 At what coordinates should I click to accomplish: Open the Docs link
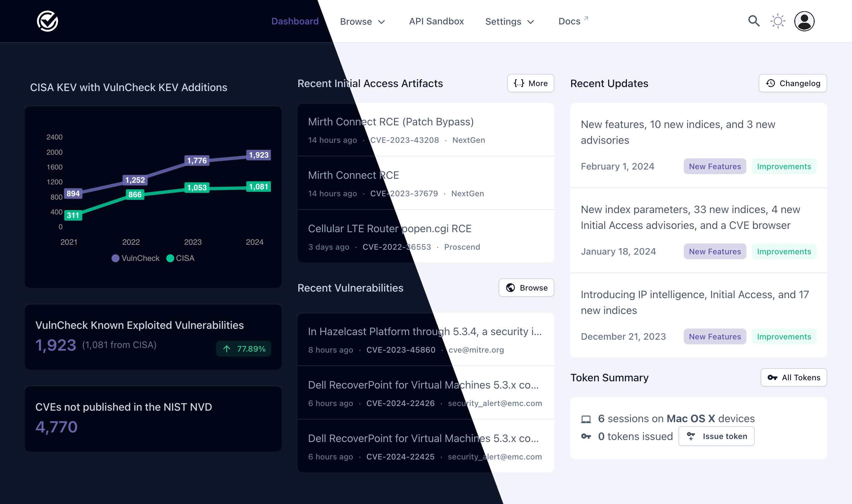[573, 21]
